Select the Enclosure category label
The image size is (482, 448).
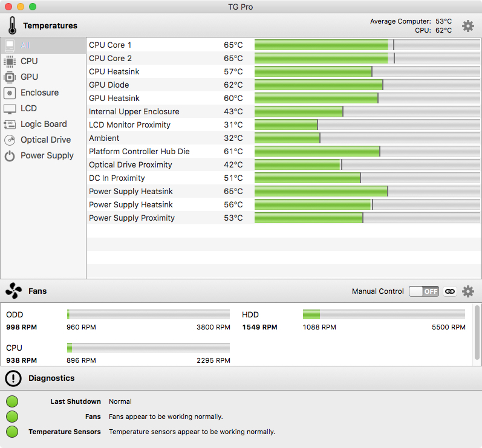coord(40,93)
